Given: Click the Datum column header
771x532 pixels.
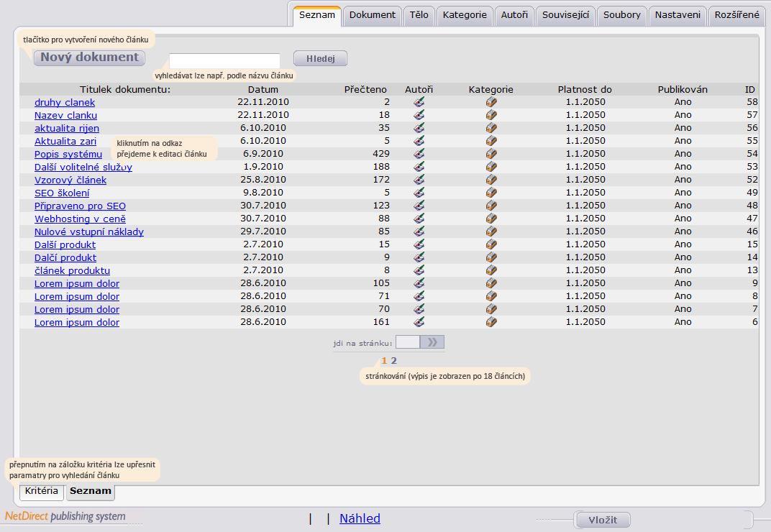Looking at the screenshot, I should pos(263,89).
